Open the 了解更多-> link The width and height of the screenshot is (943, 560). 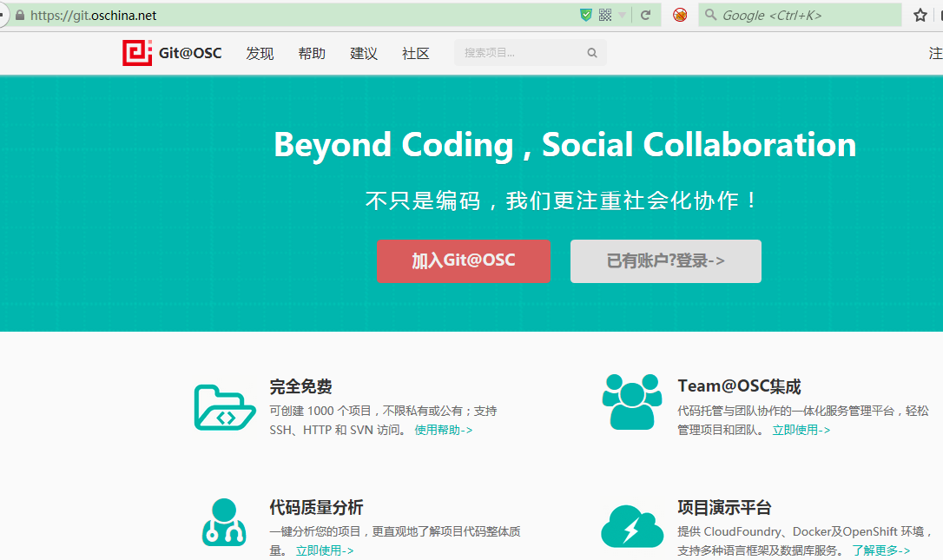pyautogui.click(x=881, y=550)
